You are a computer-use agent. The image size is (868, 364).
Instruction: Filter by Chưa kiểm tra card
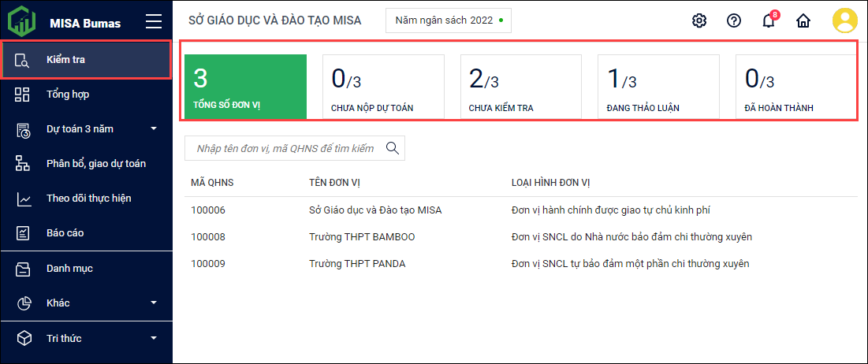pyautogui.click(x=520, y=87)
